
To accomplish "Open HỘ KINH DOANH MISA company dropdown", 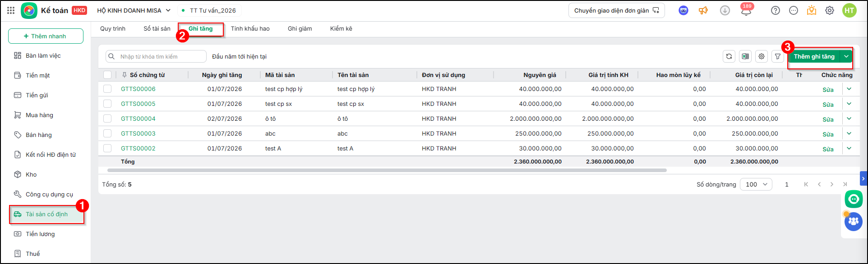I will tap(134, 10).
